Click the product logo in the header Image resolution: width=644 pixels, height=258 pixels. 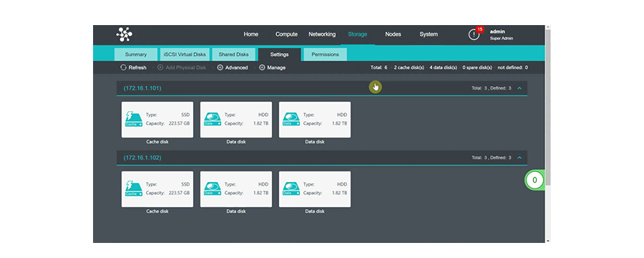124,34
